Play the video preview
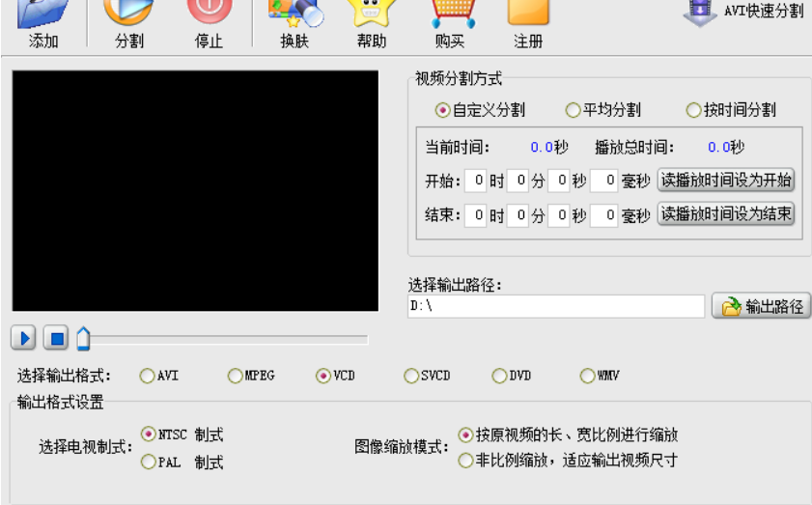812x505 pixels. coord(23,338)
